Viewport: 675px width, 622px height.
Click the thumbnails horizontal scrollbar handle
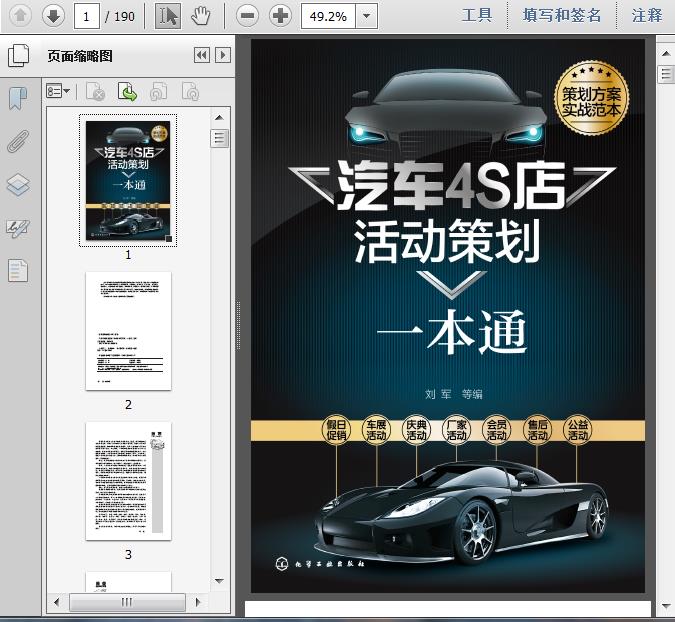127,602
